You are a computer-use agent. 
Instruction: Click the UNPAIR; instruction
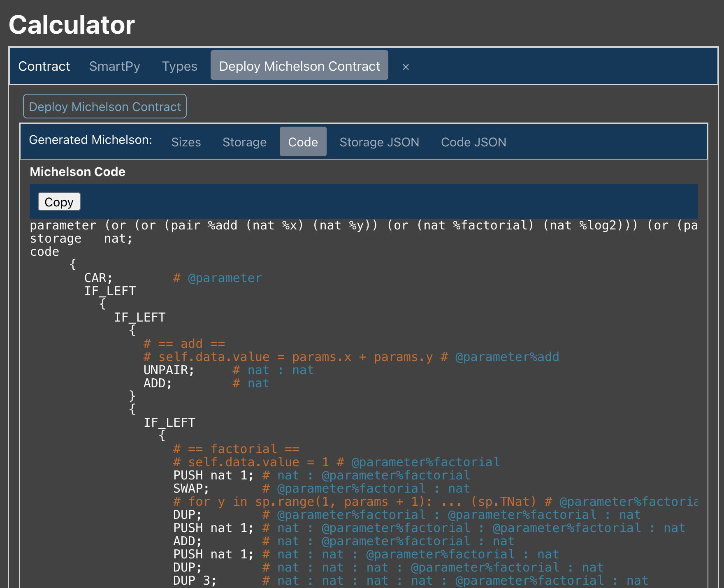(x=169, y=370)
